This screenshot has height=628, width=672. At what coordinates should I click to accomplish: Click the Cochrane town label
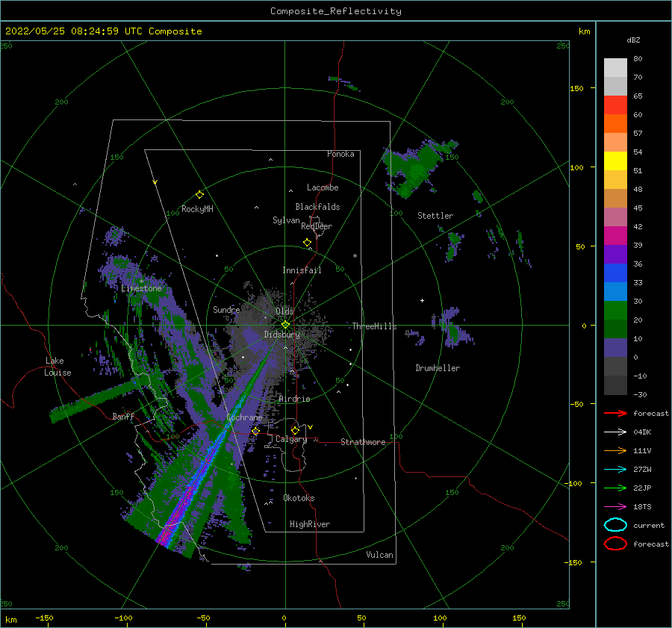coord(244,417)
